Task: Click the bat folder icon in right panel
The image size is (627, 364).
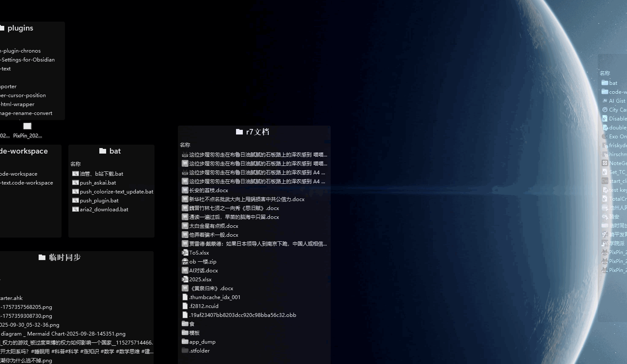Action: [x=605, y=83]
